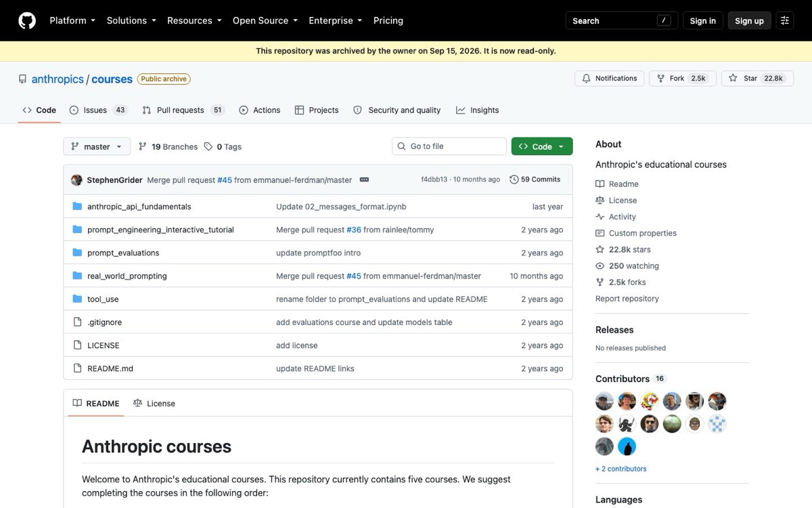
Task: Click the Sign in button
Action: 703,20
